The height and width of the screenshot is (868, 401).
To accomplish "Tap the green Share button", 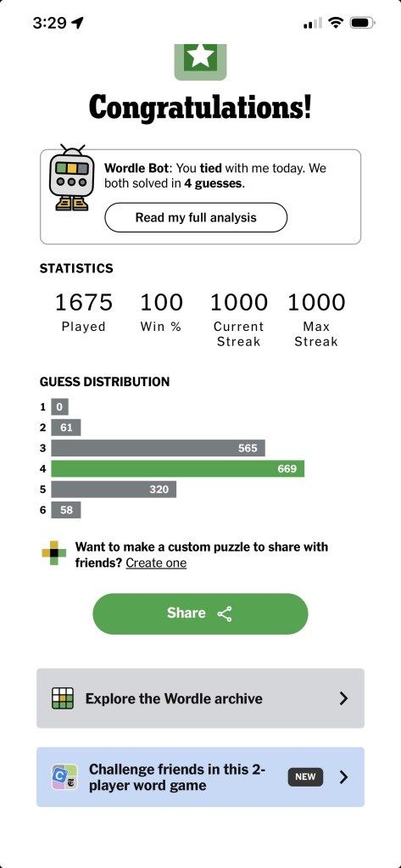I will coord(200,614).
